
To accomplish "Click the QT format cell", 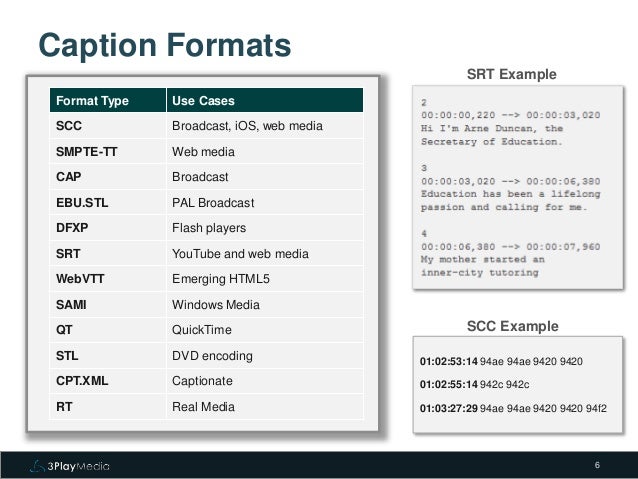I will point(108,330).
